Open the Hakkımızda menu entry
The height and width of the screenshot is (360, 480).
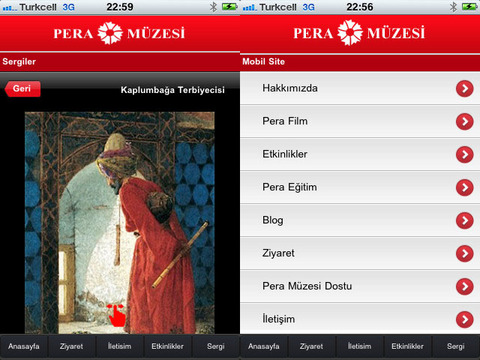(x=360, y=88)
